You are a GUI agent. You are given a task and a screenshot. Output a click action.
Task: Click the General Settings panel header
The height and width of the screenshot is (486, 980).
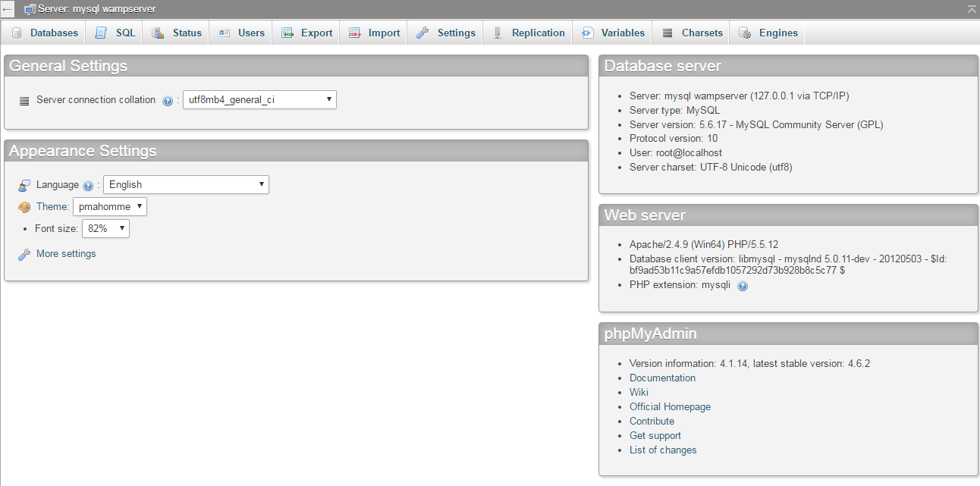click(x=297, y=66)
